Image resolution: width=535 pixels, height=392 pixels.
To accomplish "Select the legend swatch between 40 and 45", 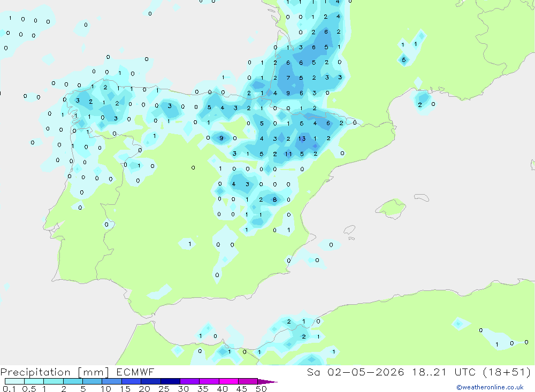I will point(228,381).
